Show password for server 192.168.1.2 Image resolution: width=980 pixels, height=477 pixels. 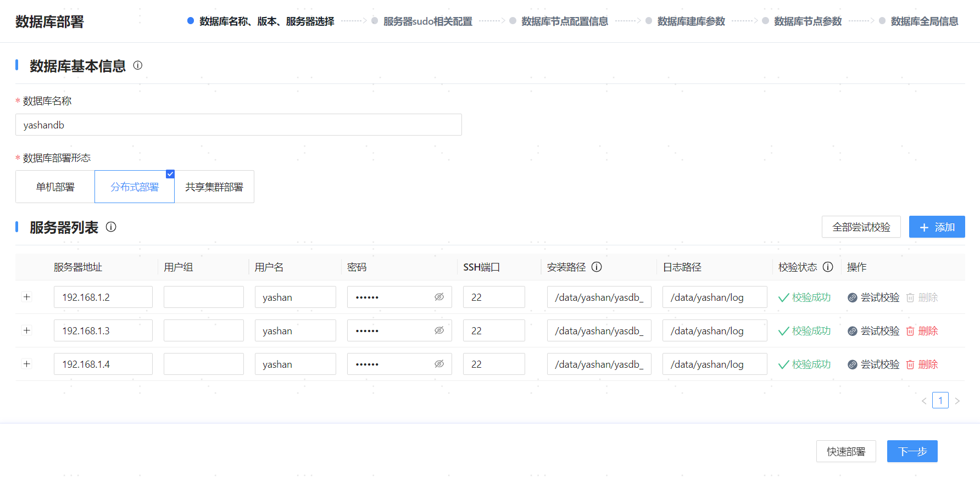(439, 297)
